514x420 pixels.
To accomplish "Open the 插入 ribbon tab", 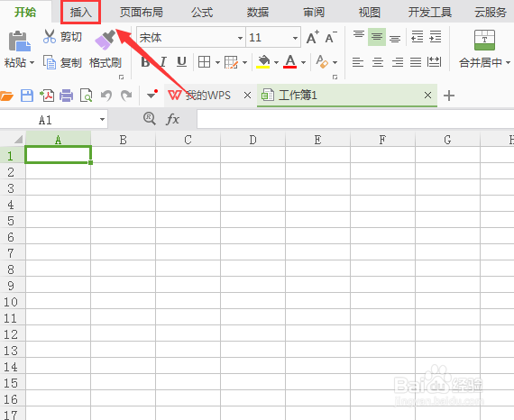I will click(x=80, y=12).
